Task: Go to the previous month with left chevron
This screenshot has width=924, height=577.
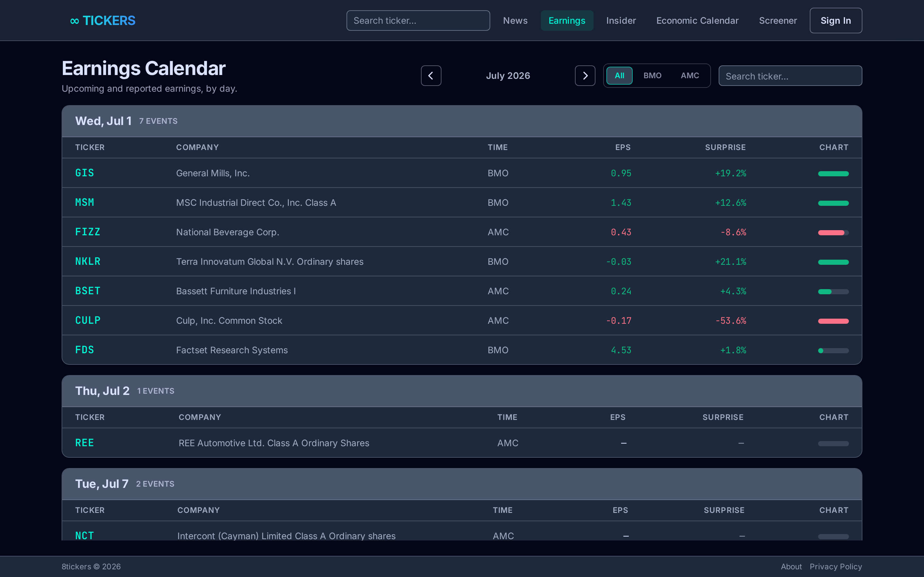Action: coord(431,76)
